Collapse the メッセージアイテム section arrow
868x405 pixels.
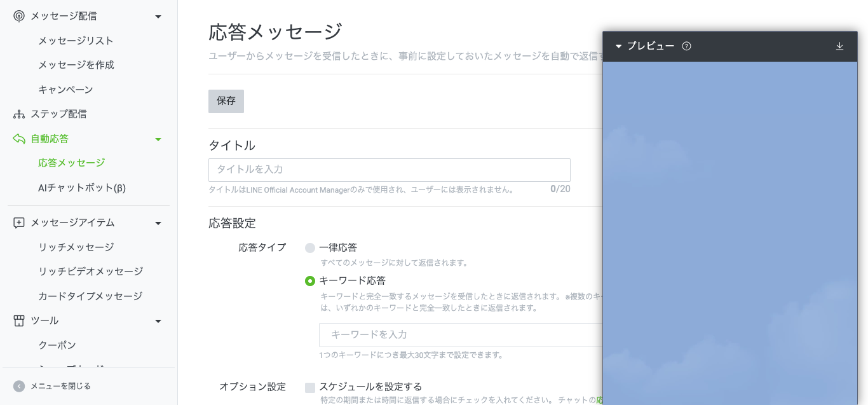pos(158,223)
